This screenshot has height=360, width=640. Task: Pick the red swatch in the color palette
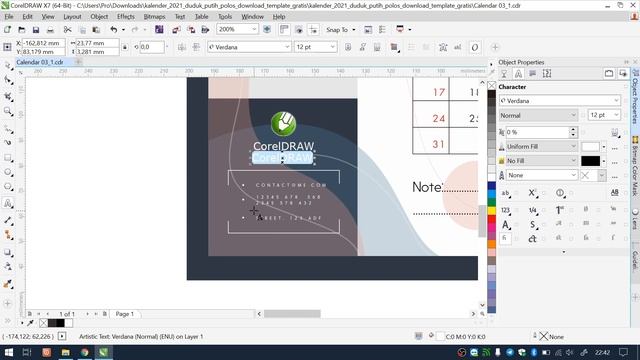(x=492, y=219)
